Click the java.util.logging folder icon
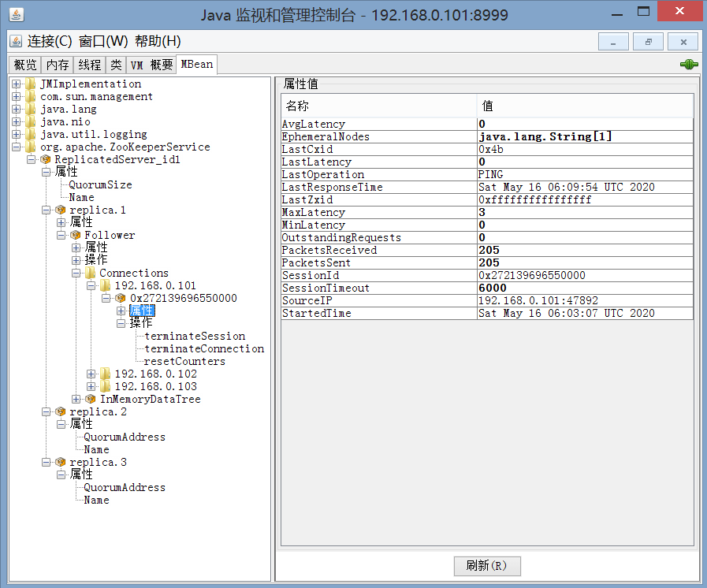 click(30, 134)
